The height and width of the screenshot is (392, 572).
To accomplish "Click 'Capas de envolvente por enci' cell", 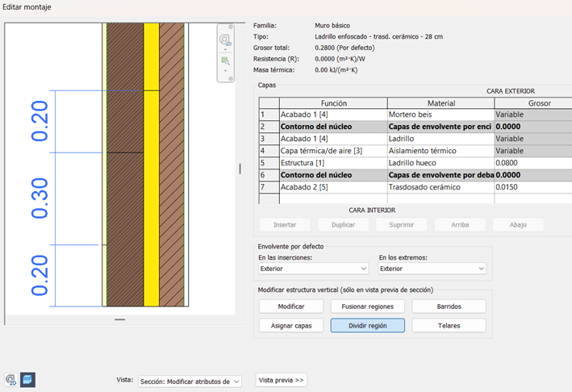I will click(x=441, y=127).
